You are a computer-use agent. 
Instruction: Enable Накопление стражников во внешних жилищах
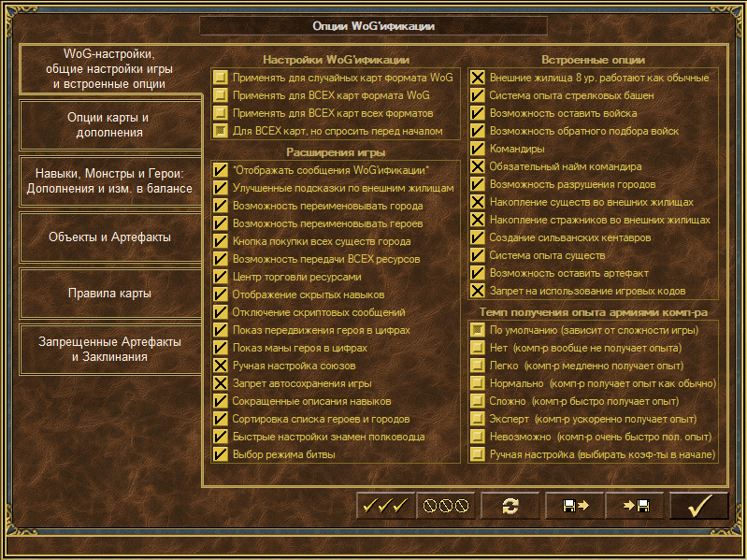click(x=478, y=220)
